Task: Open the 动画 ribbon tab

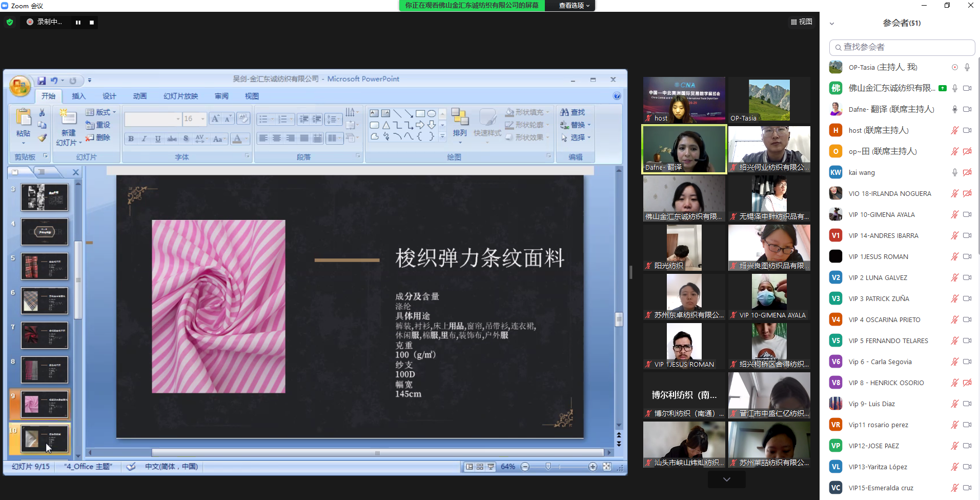Action: [140, 96]
